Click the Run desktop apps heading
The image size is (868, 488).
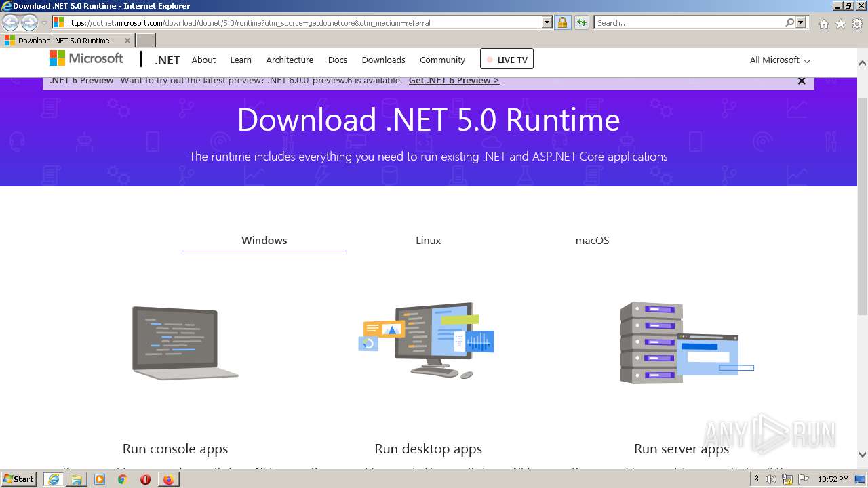428,449
